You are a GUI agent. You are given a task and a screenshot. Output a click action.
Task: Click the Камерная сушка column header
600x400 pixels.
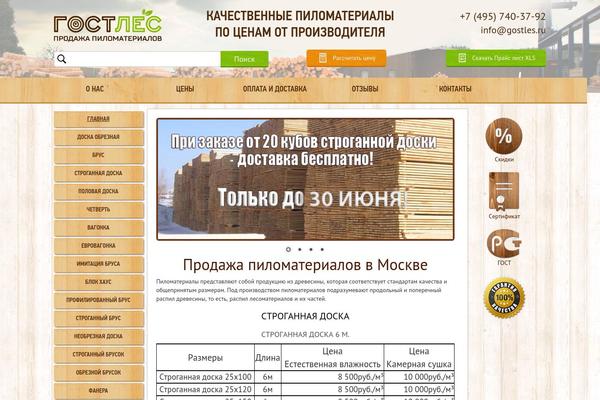point(419,358)
